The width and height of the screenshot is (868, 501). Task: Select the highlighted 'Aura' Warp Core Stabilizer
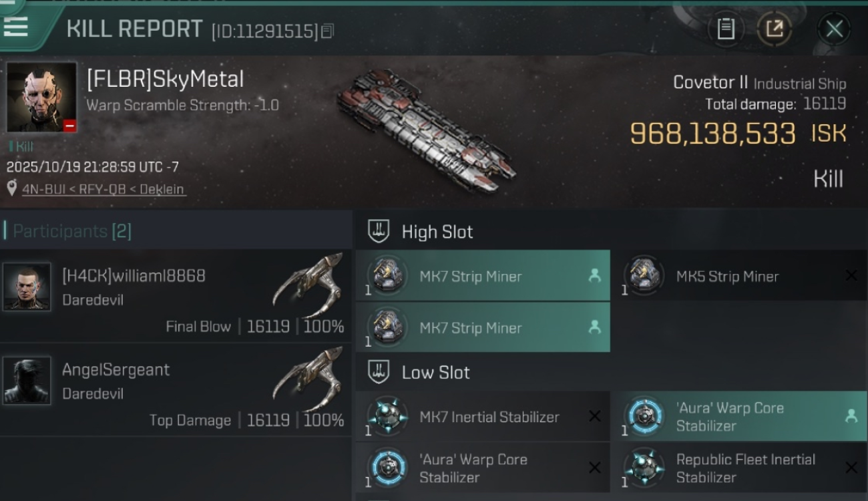point(738,416)
